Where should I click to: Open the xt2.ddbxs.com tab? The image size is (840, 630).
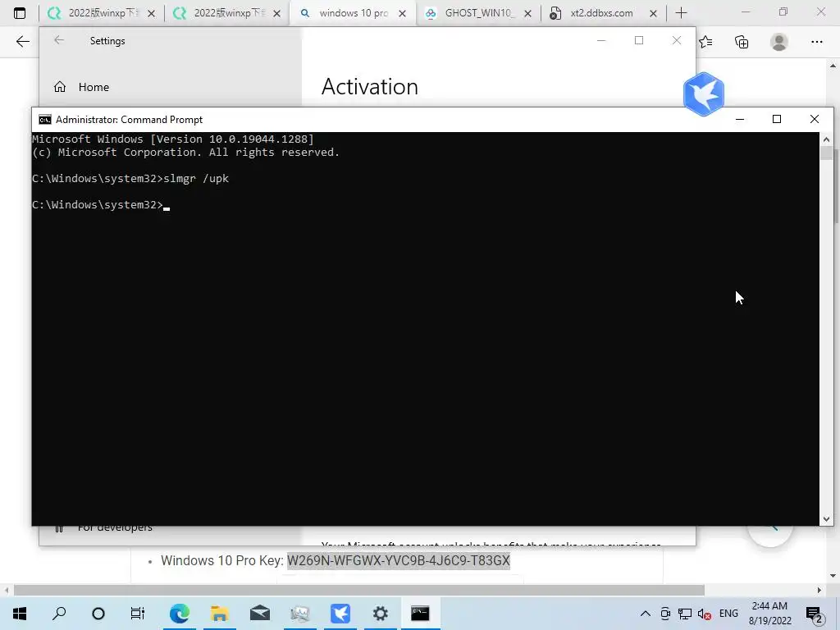pyautogui.click(x=603, y=13)
